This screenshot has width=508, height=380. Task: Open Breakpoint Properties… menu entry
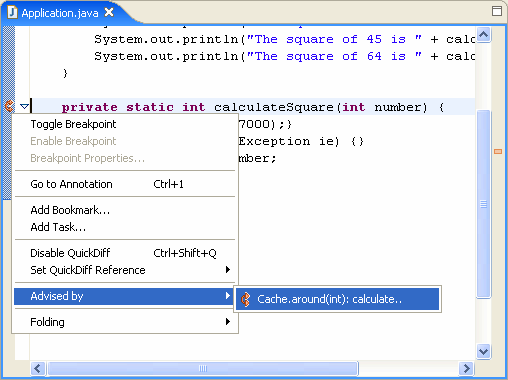pos(125,158)
